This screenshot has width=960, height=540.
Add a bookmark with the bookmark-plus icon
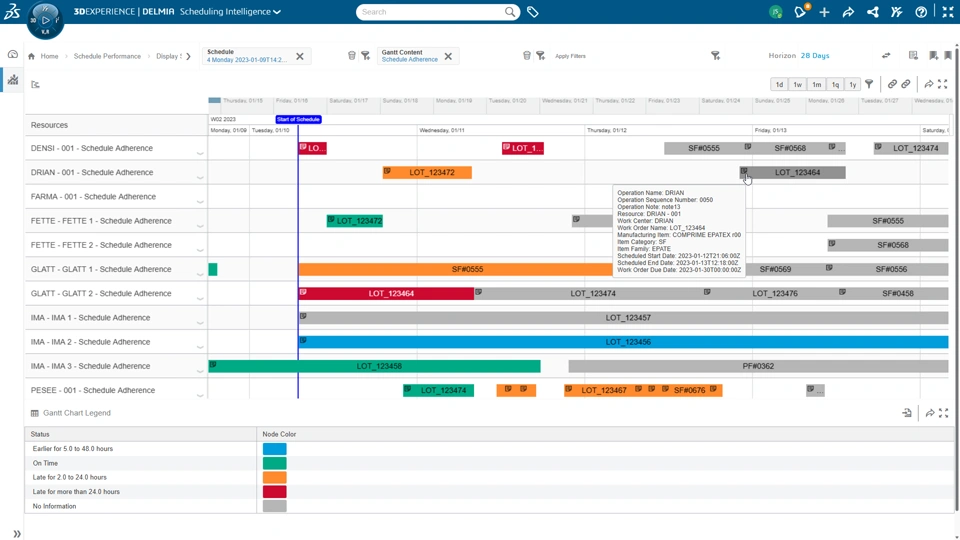933,56
